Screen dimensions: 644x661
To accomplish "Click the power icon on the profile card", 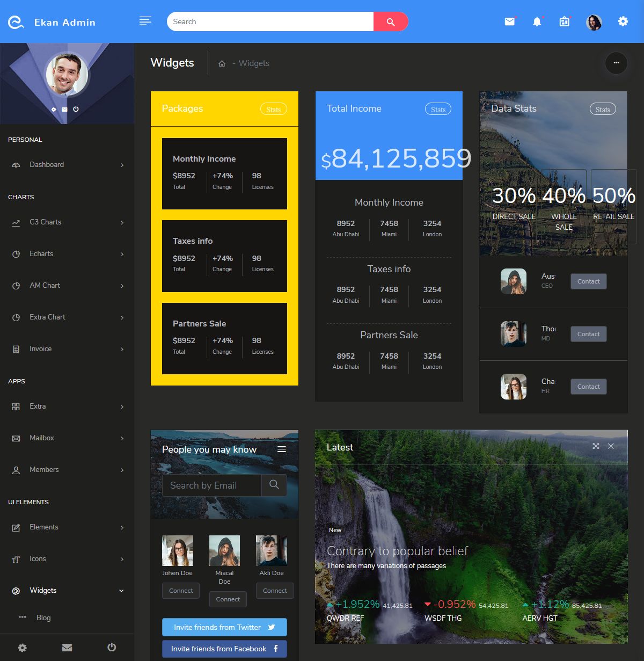I will pos(76,108).
